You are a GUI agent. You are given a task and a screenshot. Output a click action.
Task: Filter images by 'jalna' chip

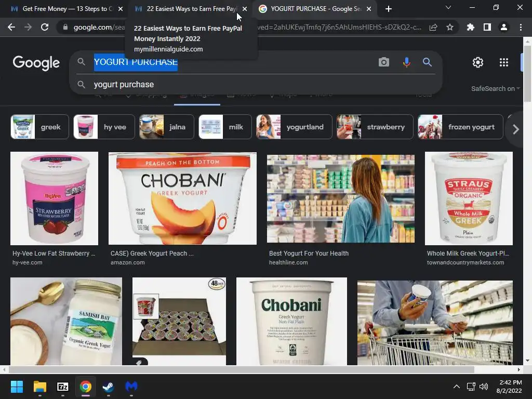coord(167,127)
